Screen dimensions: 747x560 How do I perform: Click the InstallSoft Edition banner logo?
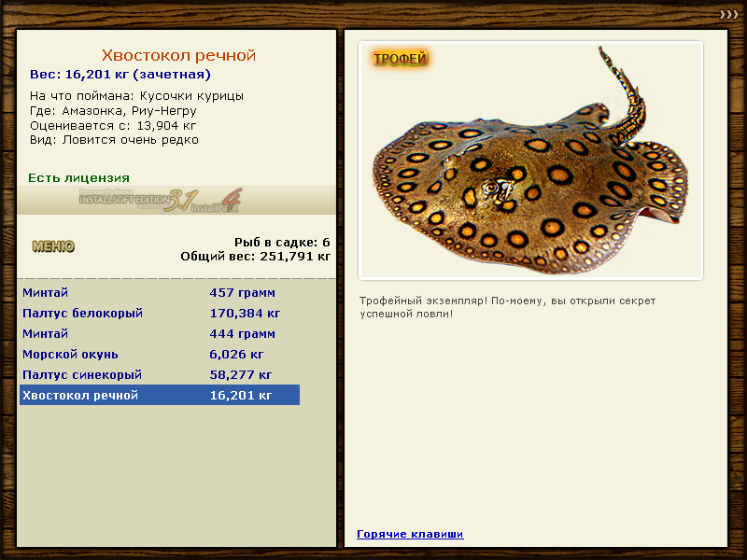tap(161, 200)
